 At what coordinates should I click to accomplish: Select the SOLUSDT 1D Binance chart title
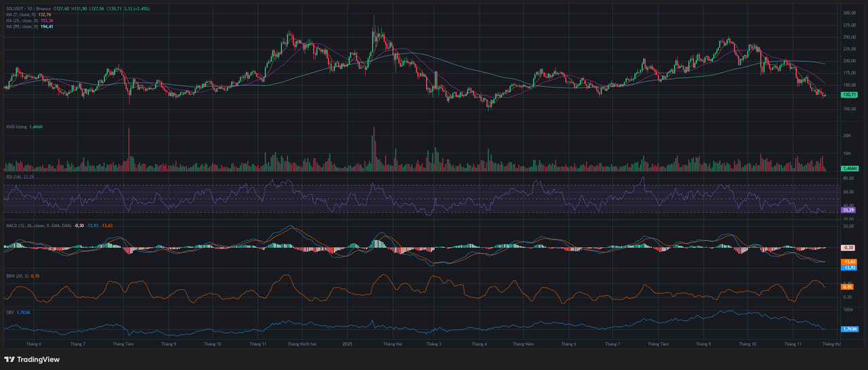28,9
